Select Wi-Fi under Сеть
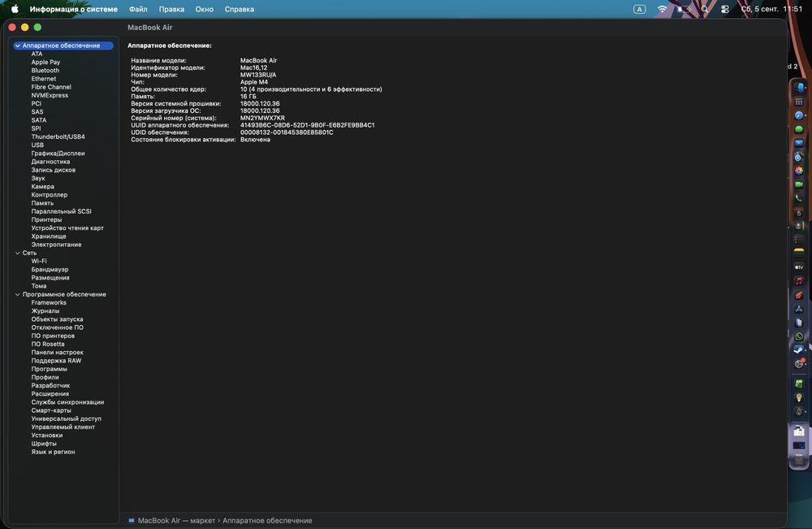The image size is (812, 529). [39, 261]
